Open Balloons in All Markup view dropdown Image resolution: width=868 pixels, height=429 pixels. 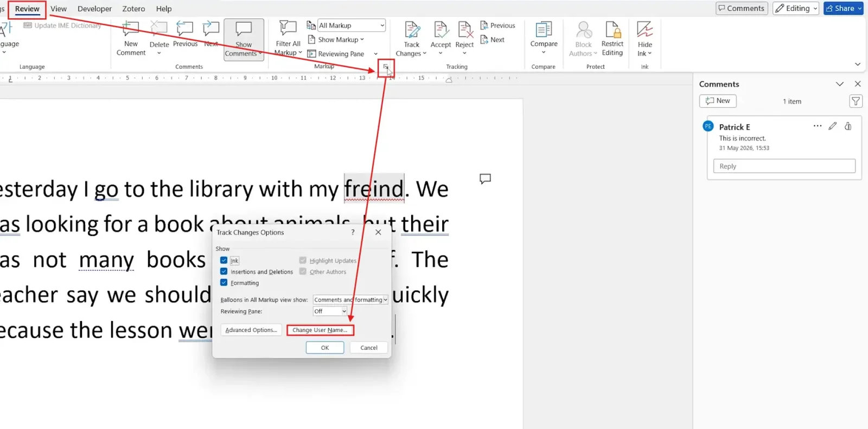click(x=350, y=300)
